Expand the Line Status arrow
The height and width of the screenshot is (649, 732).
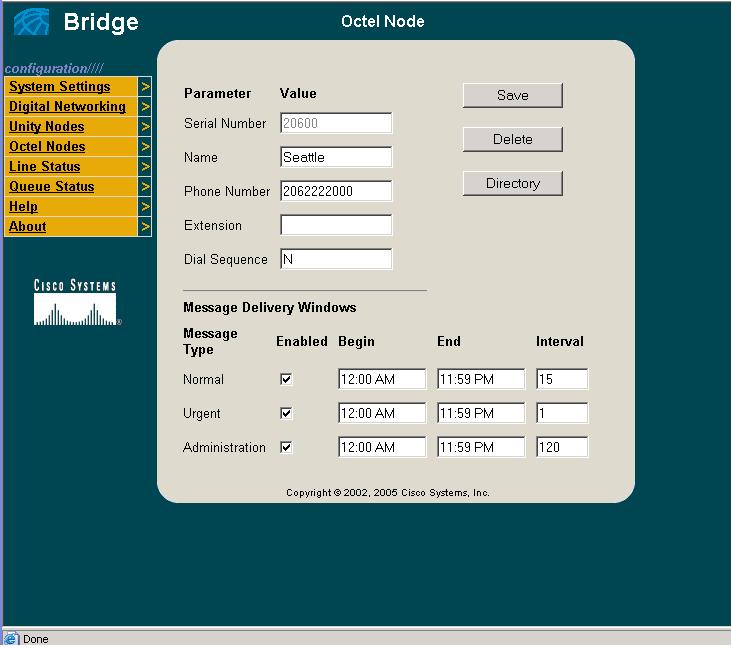(145, 167)
